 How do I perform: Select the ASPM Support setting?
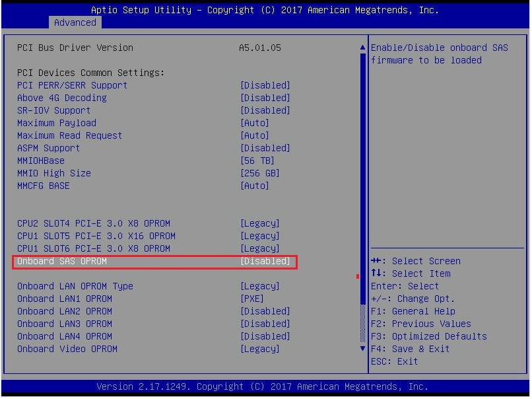[x=48, y=148]
